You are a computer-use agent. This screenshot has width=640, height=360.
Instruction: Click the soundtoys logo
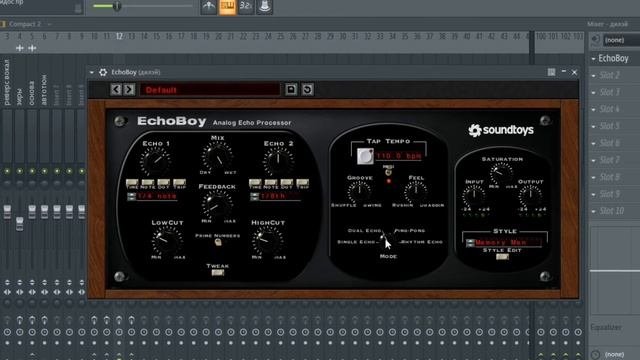501,130
